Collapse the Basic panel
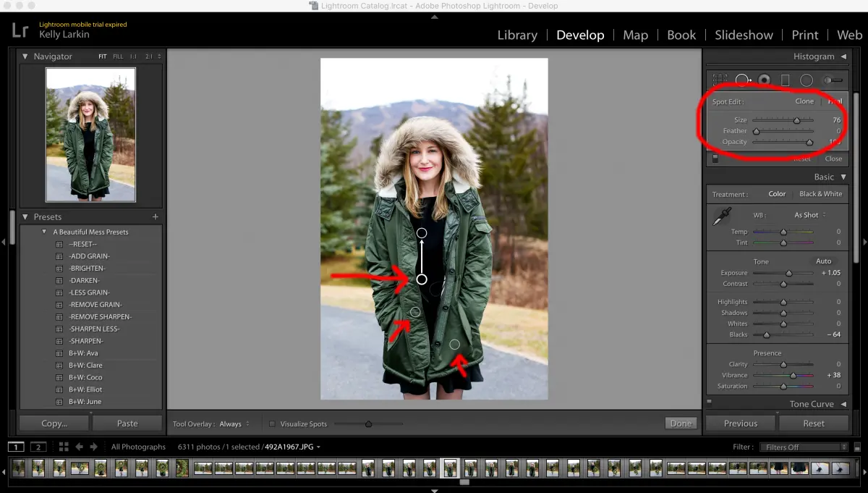868x493 pixels. (843, 177)
